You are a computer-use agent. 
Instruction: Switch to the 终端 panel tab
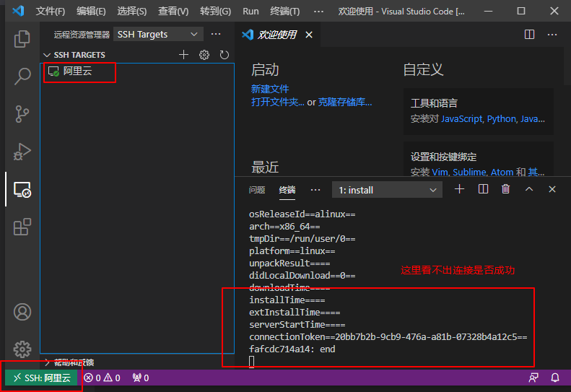[287, 190]
